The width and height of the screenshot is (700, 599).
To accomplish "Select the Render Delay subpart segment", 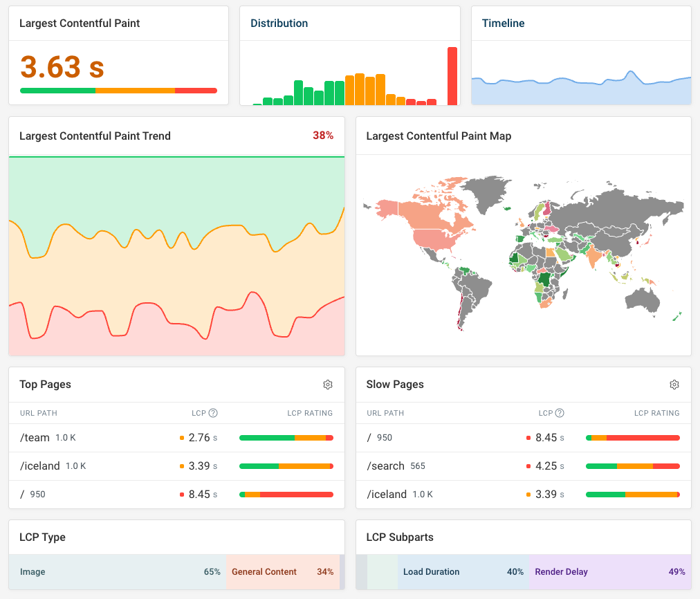I will click(609, 572).
